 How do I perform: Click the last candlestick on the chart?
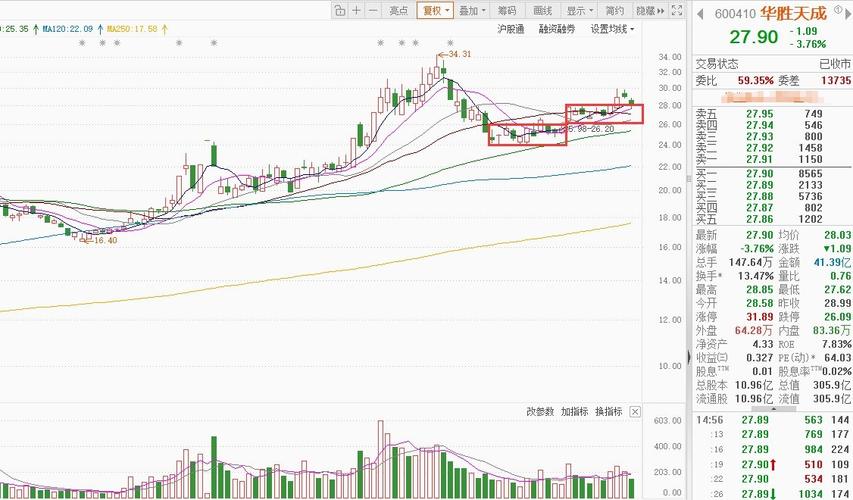click(x=631, y=101)
